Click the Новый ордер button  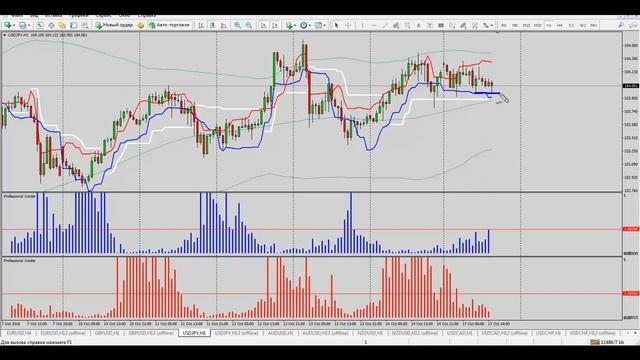tap(114, 25)
